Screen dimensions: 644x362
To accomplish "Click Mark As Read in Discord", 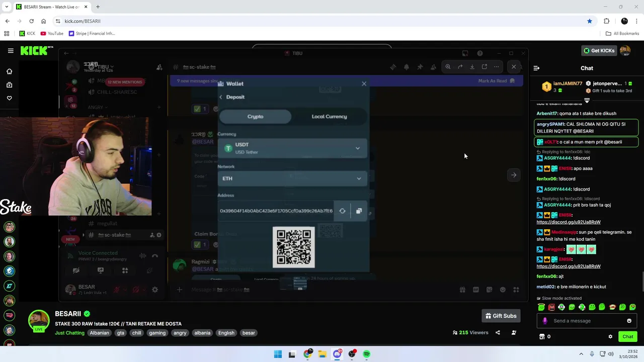I will [497, 81].
